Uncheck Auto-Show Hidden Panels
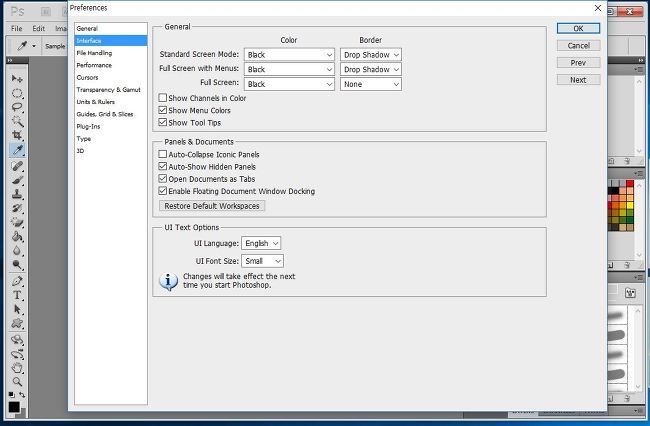Image resolution: width=650 pixels, height=426 pixels. [162, 167]
